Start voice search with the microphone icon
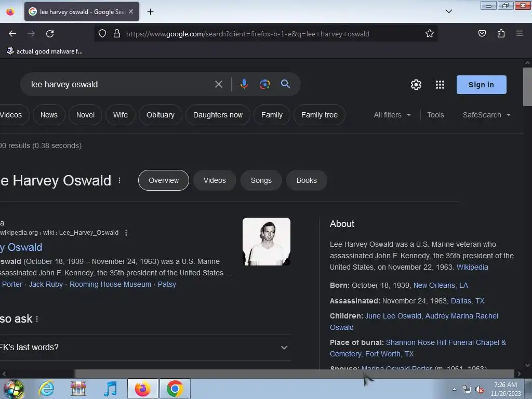 click(x=244, y=84)
